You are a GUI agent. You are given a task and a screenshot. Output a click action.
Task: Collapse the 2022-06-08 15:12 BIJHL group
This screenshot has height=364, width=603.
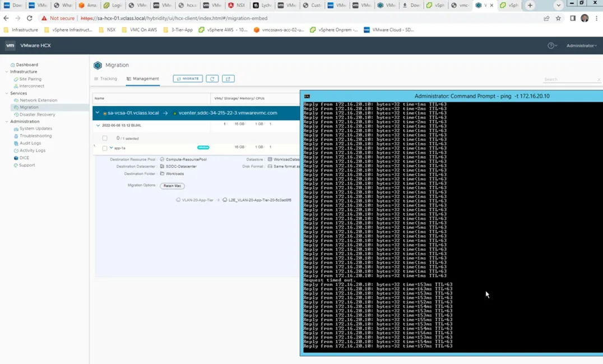click(x=98, y=125)
